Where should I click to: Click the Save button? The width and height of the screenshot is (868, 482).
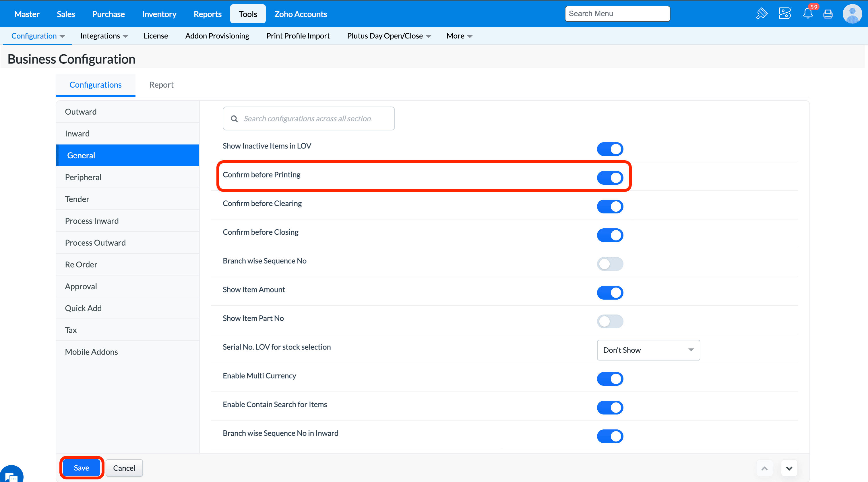pos(82,468)
